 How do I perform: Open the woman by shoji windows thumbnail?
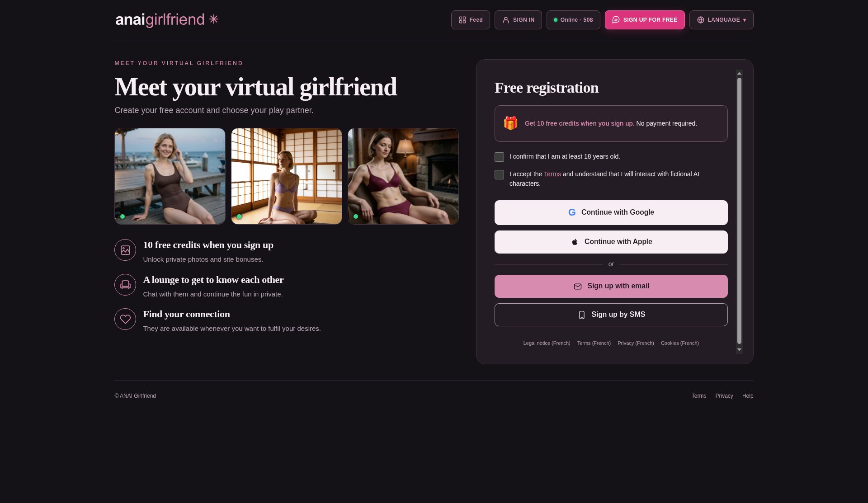click(x=287, y=176)
